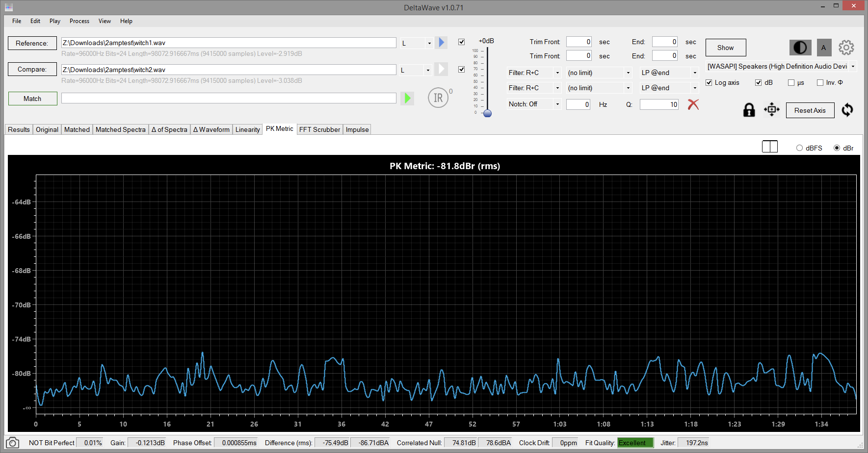Play the reference file witch1.wav
Image resolution: width=868 pixels, height=453 pixels.
click(x=441, y=43)
